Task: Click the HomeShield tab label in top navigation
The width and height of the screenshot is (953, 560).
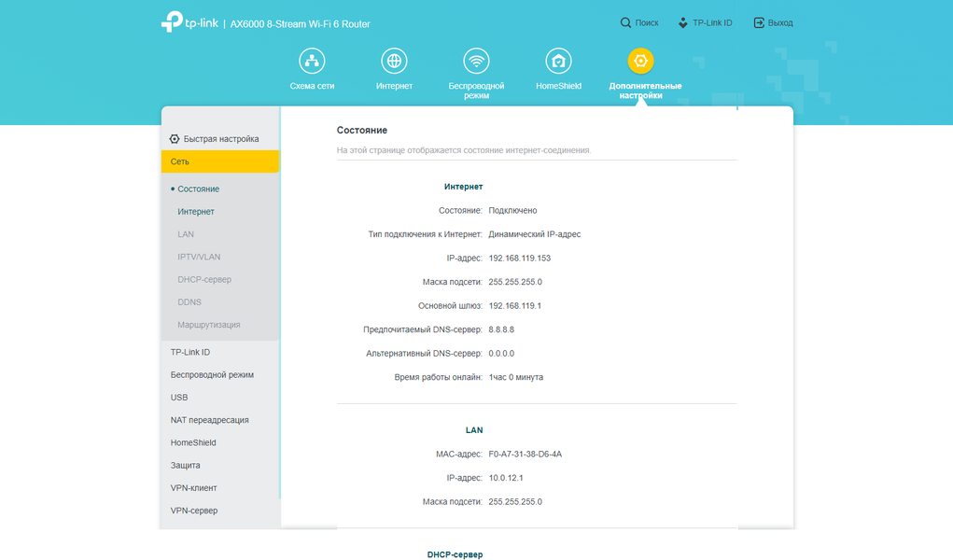Action: click(x=558, y=86)
